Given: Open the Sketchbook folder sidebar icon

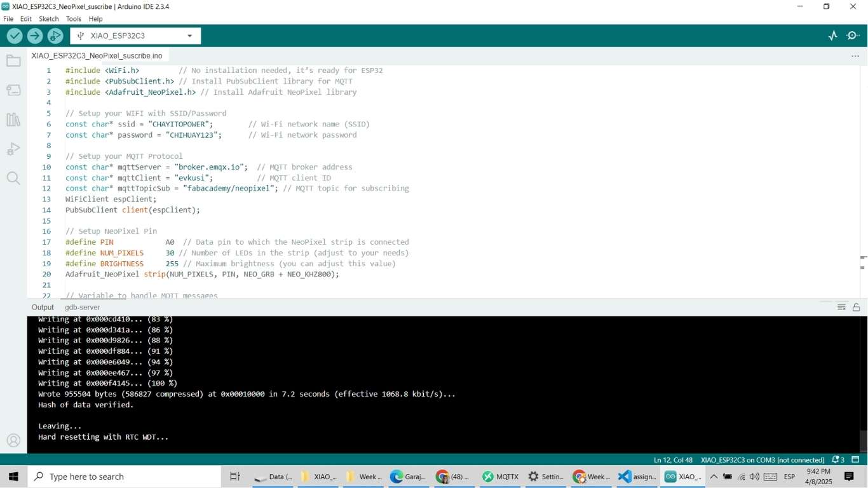Looking at the screenshot, I should [13, 61].
